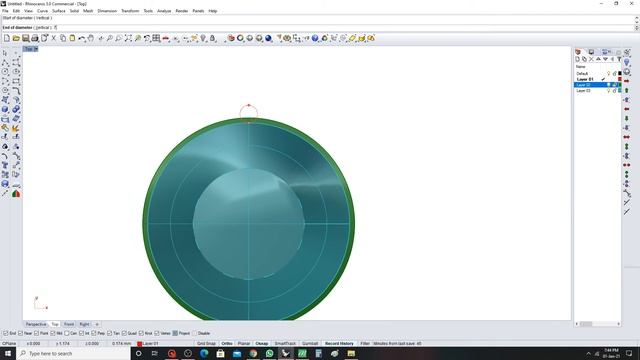Open the Curve menu
Viewport: 640px width, 360px height.
coord(42,11)
